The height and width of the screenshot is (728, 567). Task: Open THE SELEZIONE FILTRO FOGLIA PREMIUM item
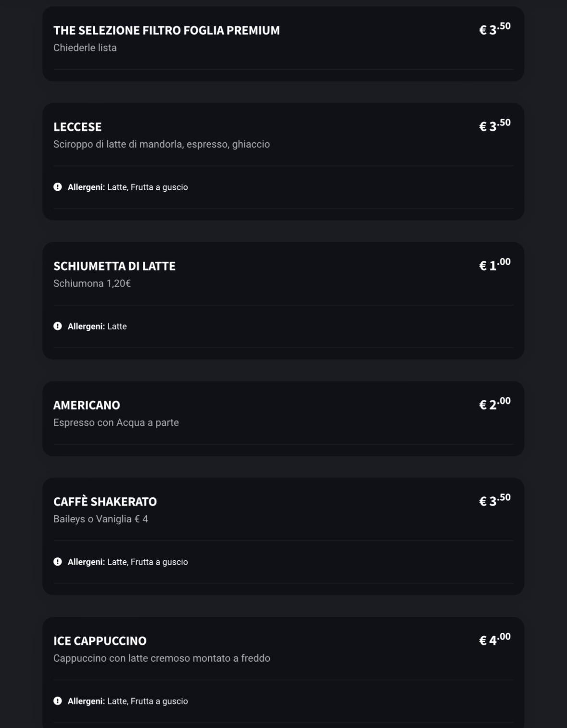coord(166,30)
